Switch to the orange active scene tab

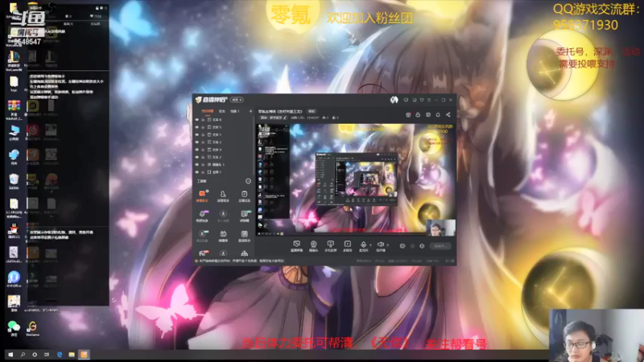point(208,111)
